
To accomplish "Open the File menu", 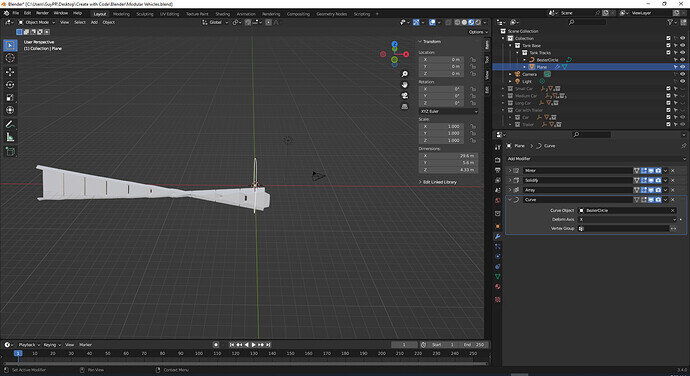I will [x=15, y=13].
